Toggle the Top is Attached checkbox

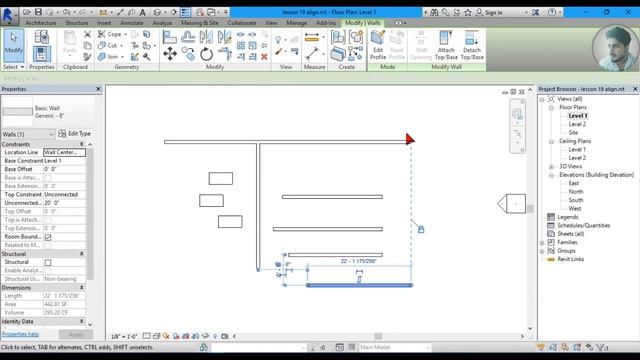pyautogui.click(x=48, y=220)
